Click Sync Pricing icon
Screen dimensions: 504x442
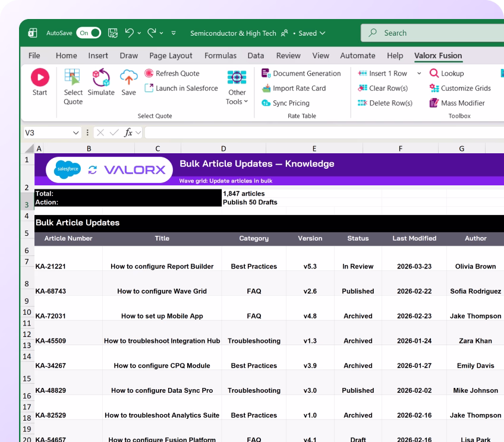[x=266, y=103]
